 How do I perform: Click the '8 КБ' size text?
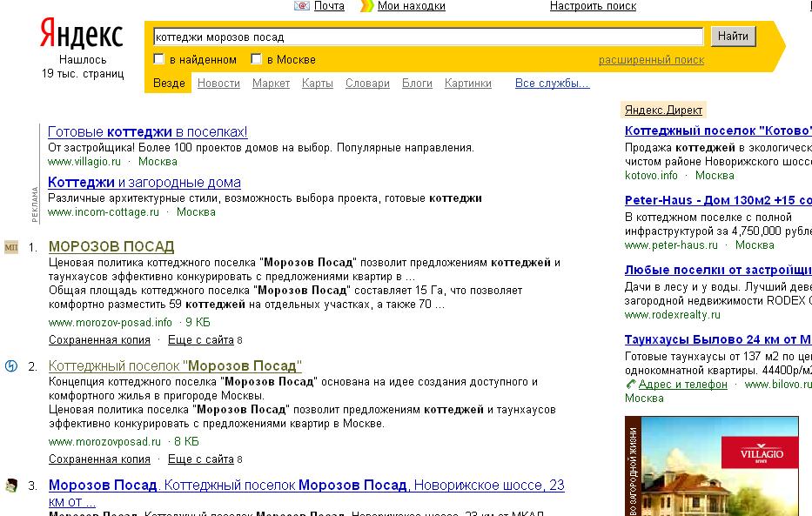(186, 441)
